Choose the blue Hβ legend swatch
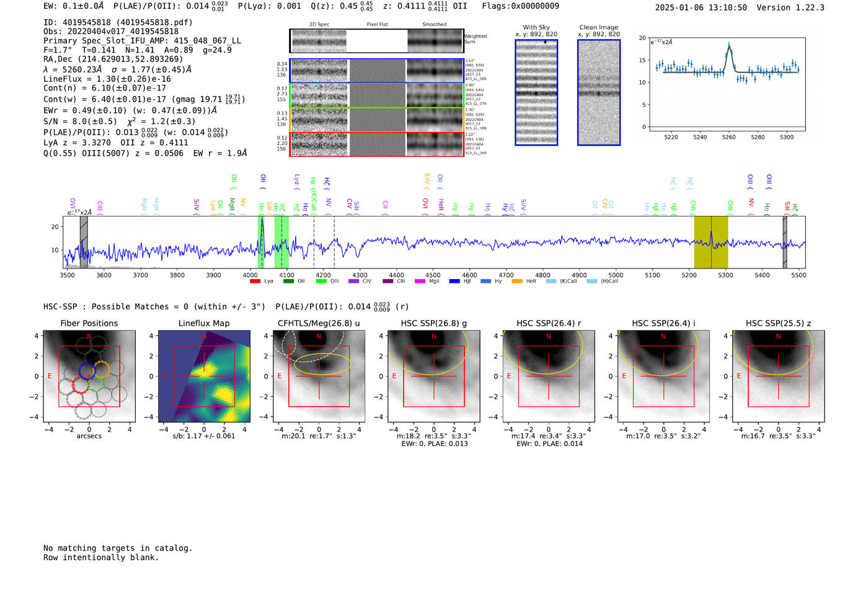 tap(454, 282)
